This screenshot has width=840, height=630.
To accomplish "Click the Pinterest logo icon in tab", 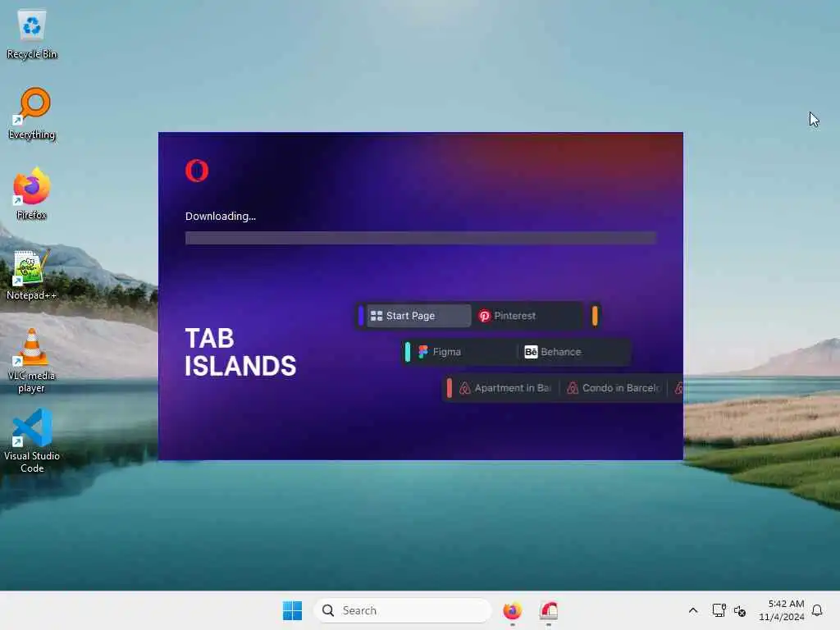I will [484, 316].
